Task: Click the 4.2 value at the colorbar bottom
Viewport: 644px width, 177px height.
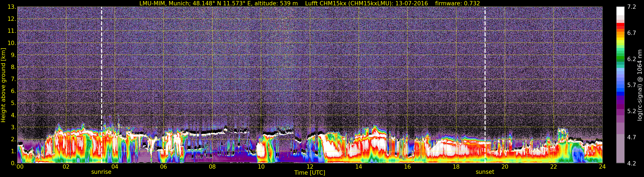Action: tap(632, 163)
